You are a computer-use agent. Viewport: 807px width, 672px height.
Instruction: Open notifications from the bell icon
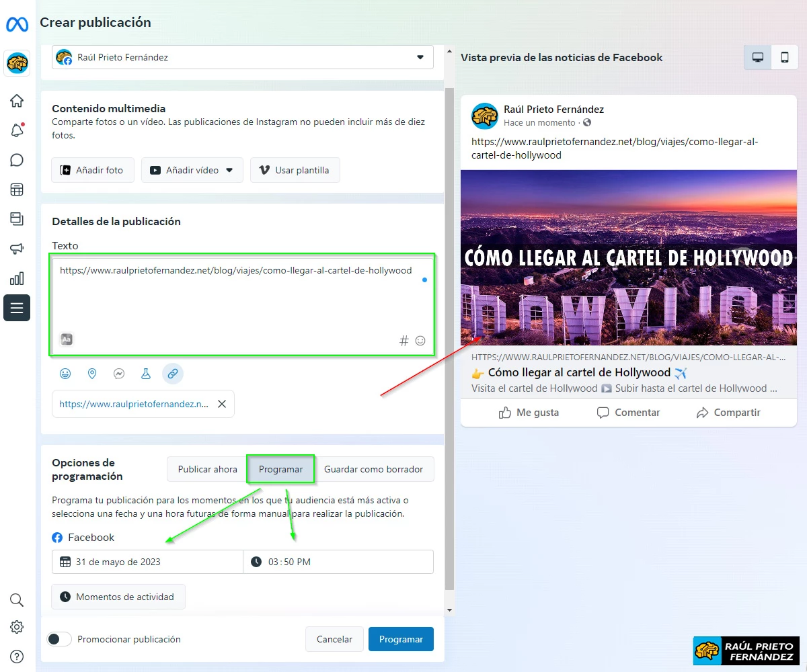click(x=16, y=130)
